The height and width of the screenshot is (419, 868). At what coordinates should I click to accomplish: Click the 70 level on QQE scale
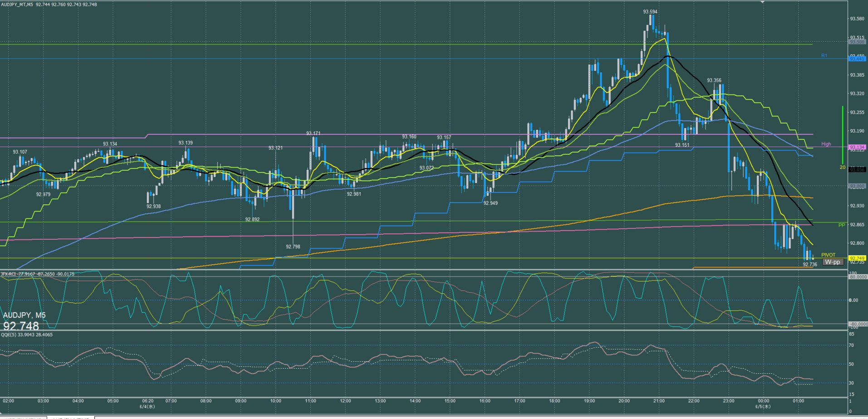coord(852,345)
